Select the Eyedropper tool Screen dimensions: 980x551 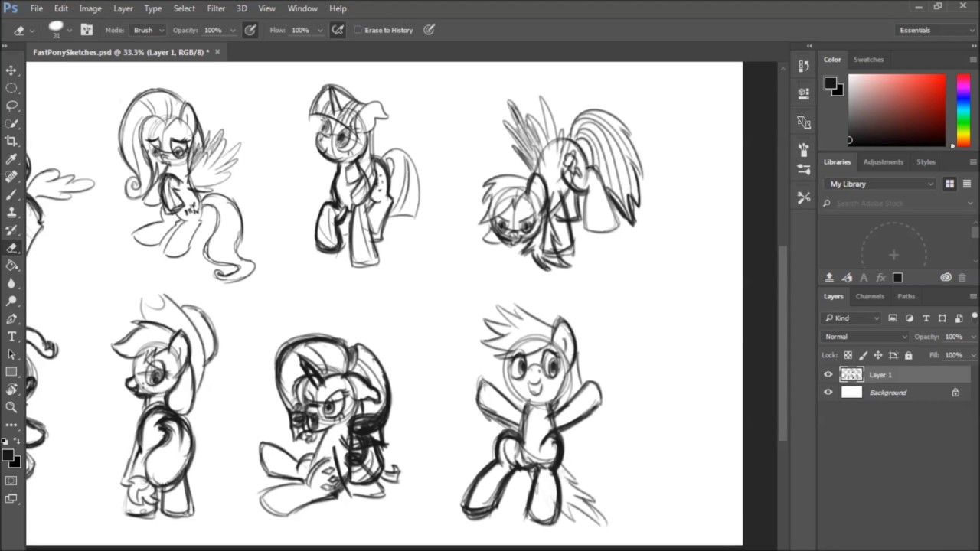[x=11, y=159]
